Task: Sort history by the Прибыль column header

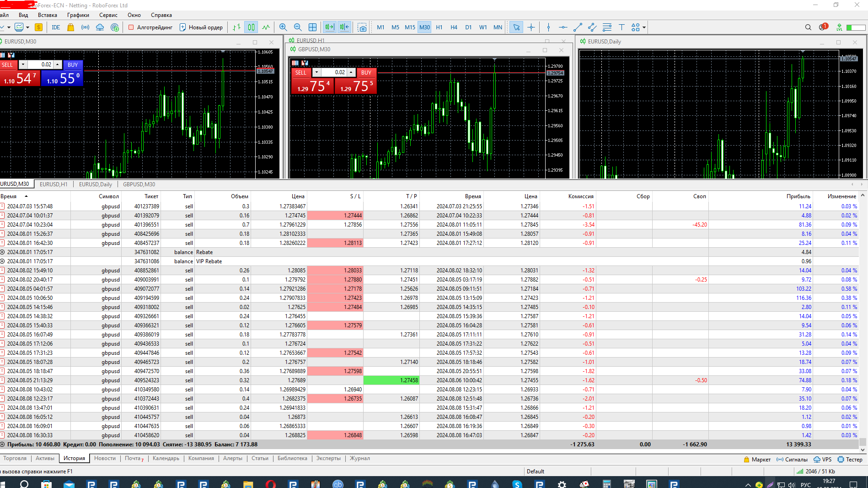Action: (798, 196)
